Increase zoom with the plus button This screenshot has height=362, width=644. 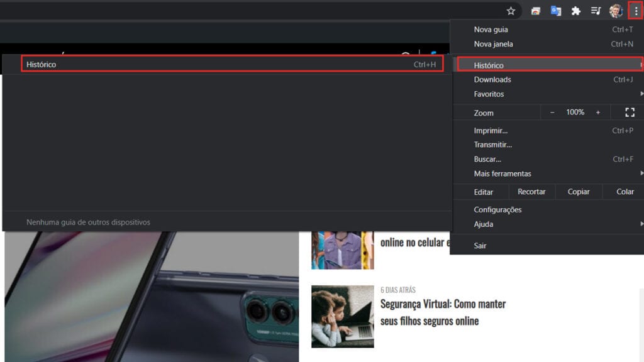(x=598, y=112)
